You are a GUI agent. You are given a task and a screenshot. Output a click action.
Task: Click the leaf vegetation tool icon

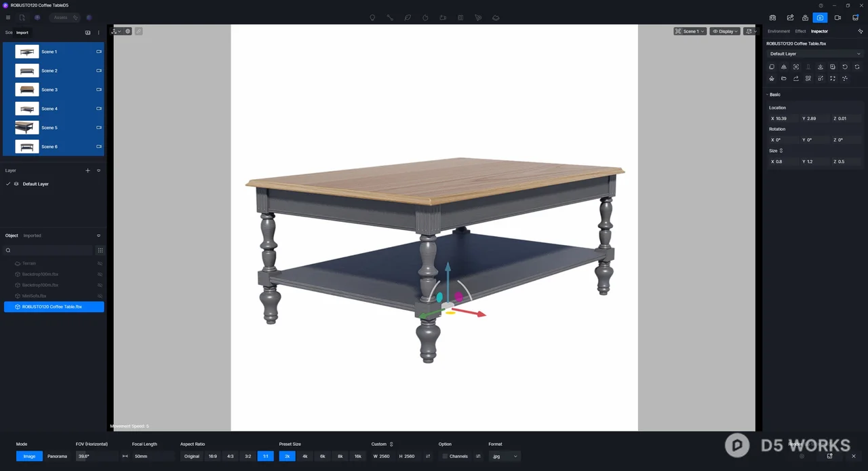click(x=408, y=18)
